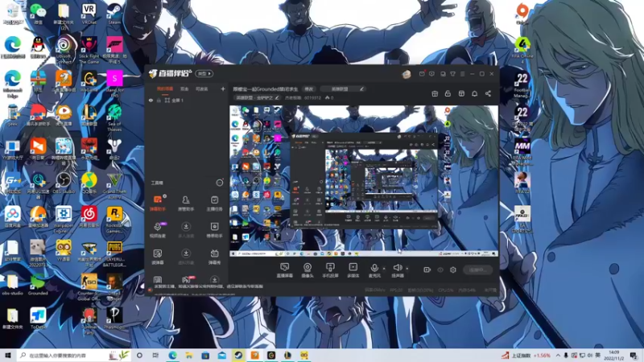Open the 视频连麦 tool in the toolbox
The image size is (644, 362).
pos(157,230)
